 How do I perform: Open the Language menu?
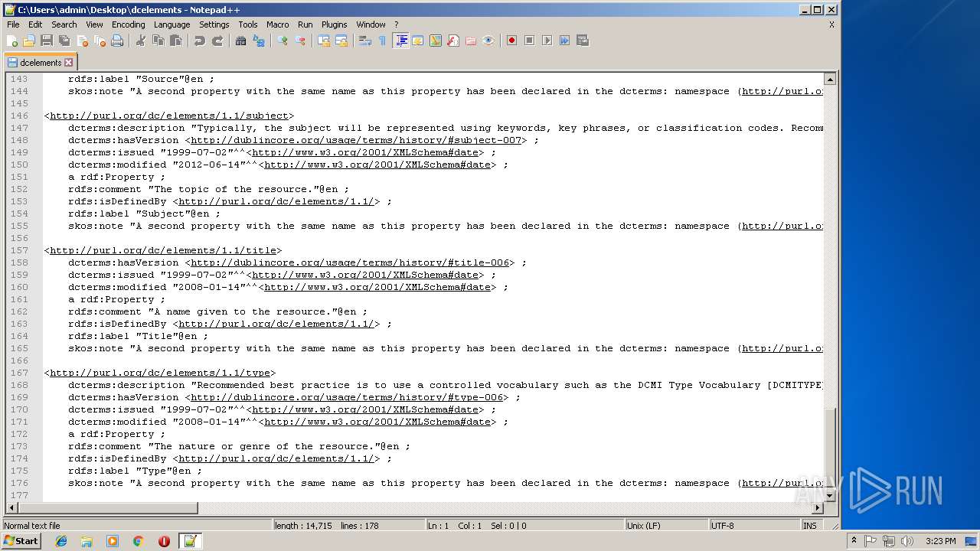tap(171, 24)
